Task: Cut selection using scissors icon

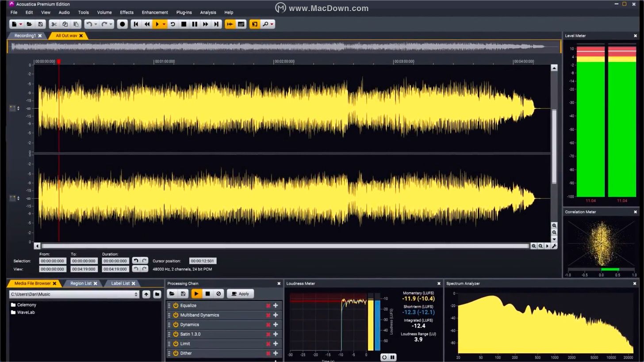Action: [x=54, y=24]
